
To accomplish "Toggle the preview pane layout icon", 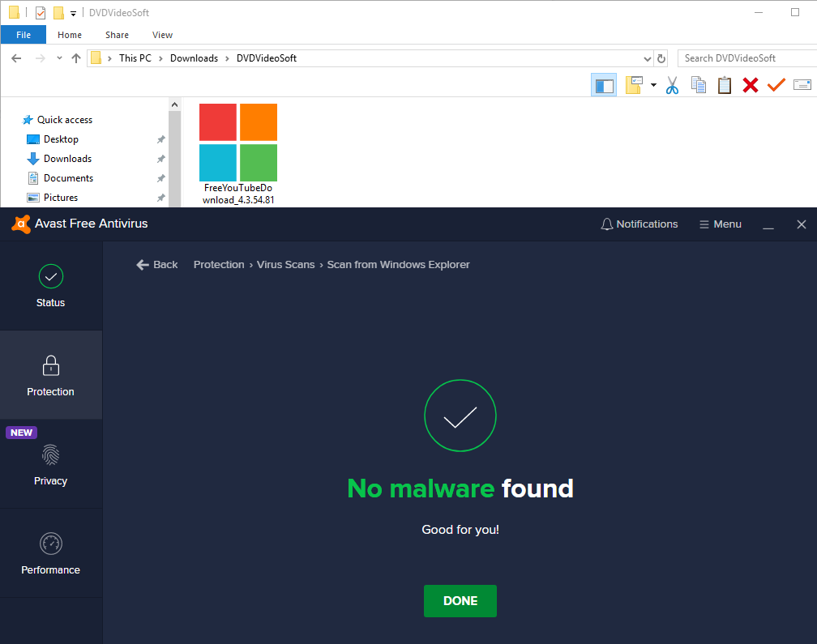I will tap(604, 85).
